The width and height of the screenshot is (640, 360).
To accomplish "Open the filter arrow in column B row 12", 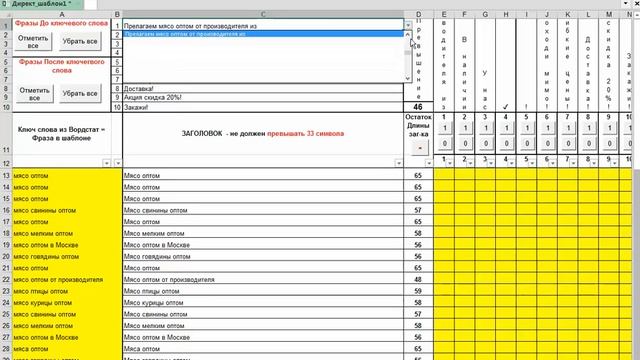I will 118,163.
